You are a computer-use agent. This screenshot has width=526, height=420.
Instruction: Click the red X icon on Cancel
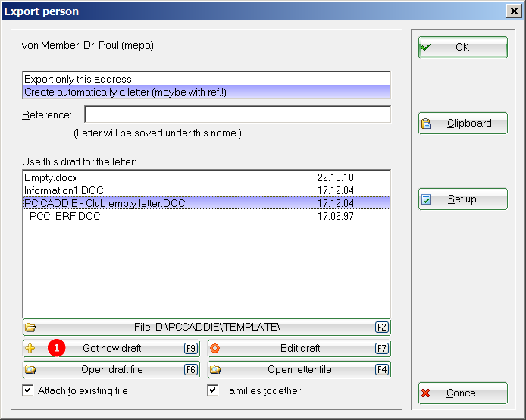point(426,393)
